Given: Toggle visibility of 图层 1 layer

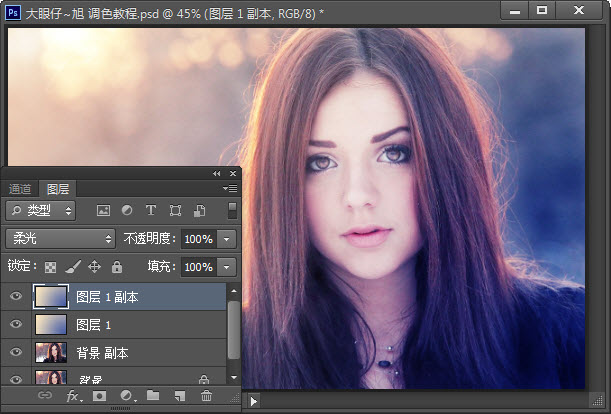Looking at the screenshot, I should 15,325.
